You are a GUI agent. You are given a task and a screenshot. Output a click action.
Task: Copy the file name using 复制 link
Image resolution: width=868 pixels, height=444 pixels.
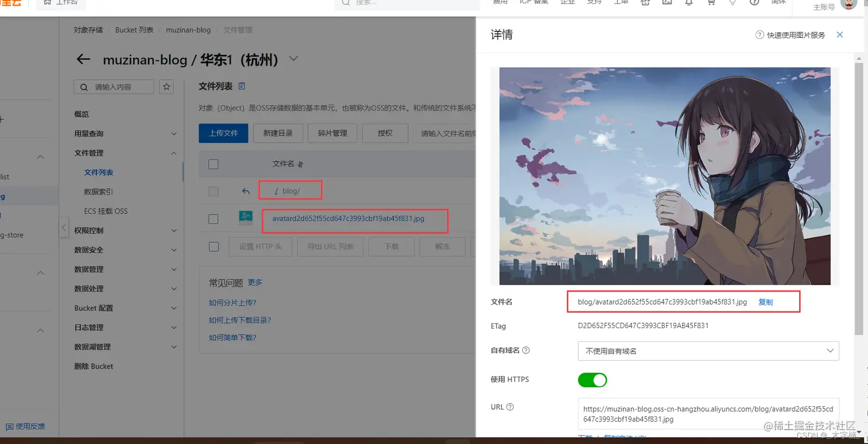click(x=766, y=302)
